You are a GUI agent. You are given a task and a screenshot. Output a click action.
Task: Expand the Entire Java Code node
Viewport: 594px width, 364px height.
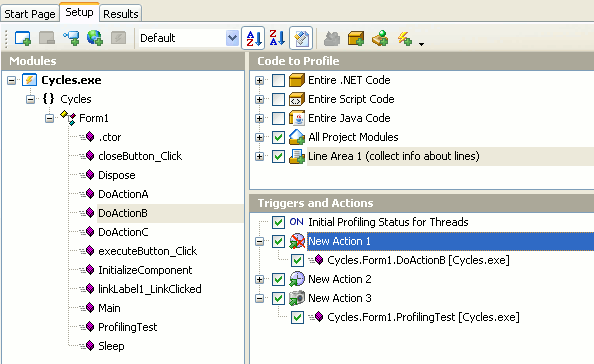(259, 118)
